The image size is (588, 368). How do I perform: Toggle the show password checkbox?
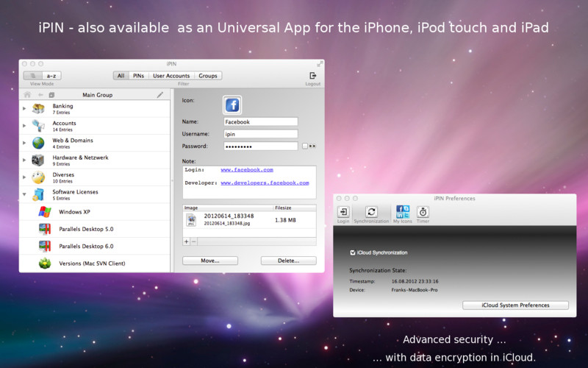click(x=305, y=146)
